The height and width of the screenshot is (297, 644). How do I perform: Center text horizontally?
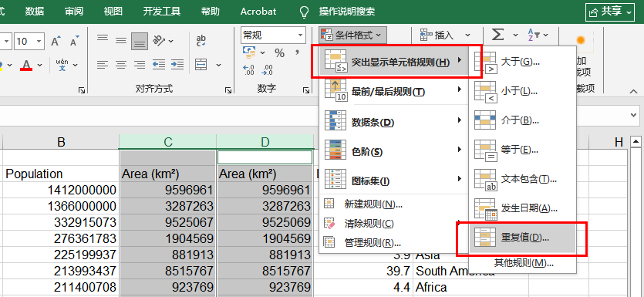[x=121, y=65]
